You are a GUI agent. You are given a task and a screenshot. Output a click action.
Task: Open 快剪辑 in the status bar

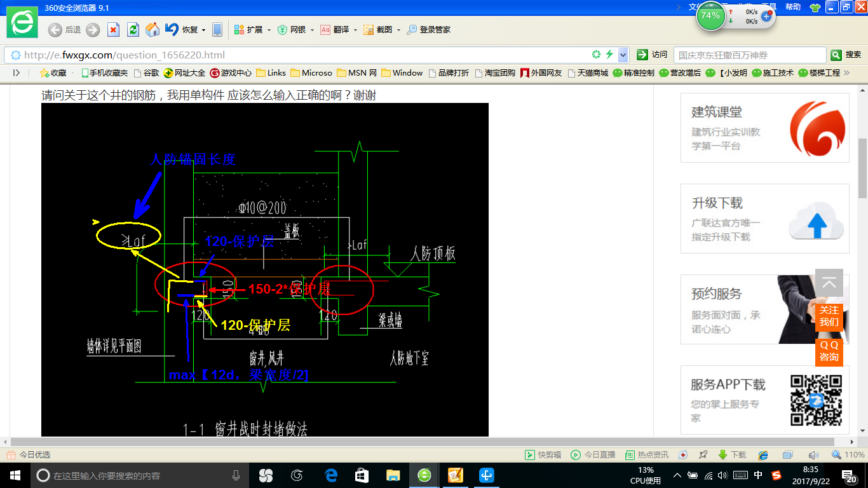(543, 455)
